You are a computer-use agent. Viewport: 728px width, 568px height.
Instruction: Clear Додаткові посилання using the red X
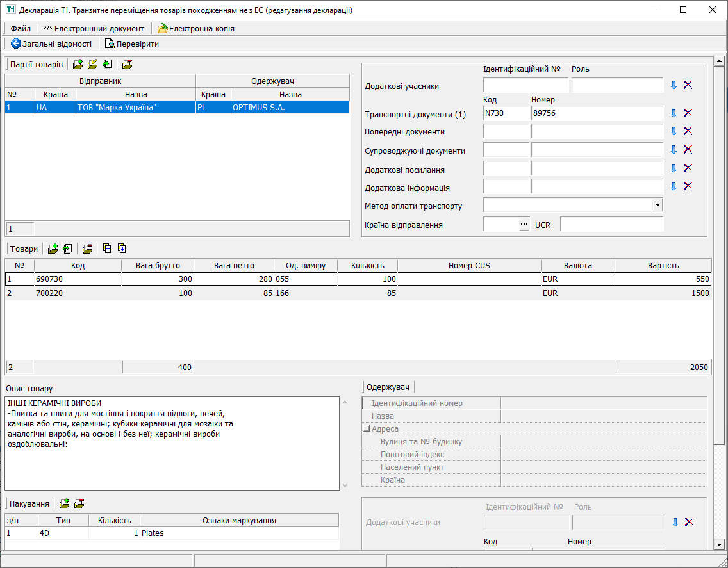(688, 168)
